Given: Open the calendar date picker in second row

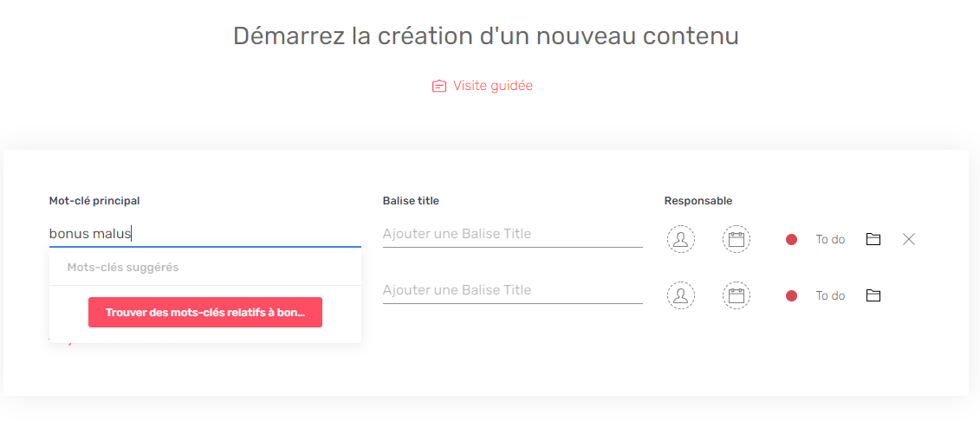Looking at the screenshot, I should 737,295.
